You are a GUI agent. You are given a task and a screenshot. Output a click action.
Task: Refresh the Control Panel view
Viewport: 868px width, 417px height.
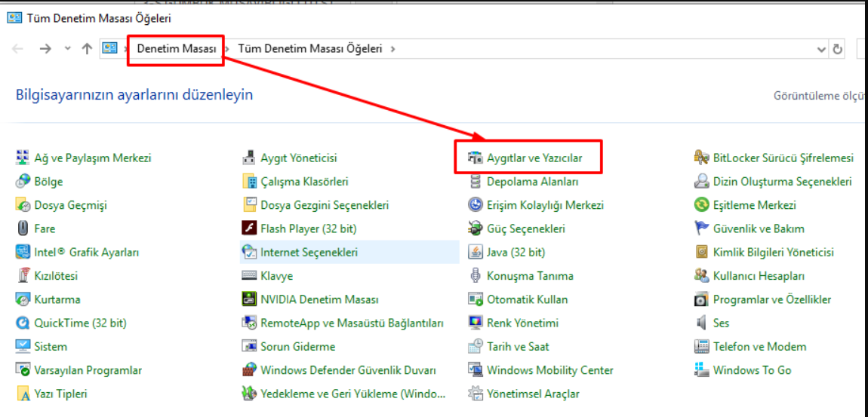point(838,49)
